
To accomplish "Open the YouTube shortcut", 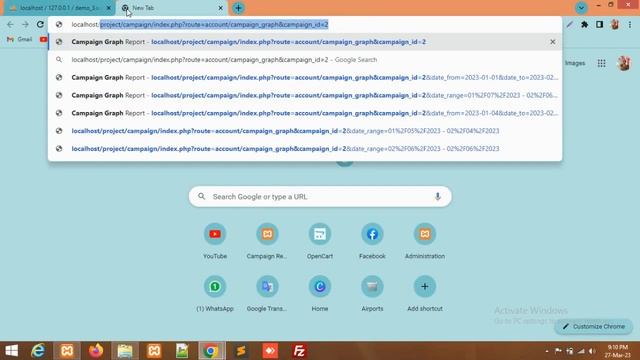I will click(215, 241).
